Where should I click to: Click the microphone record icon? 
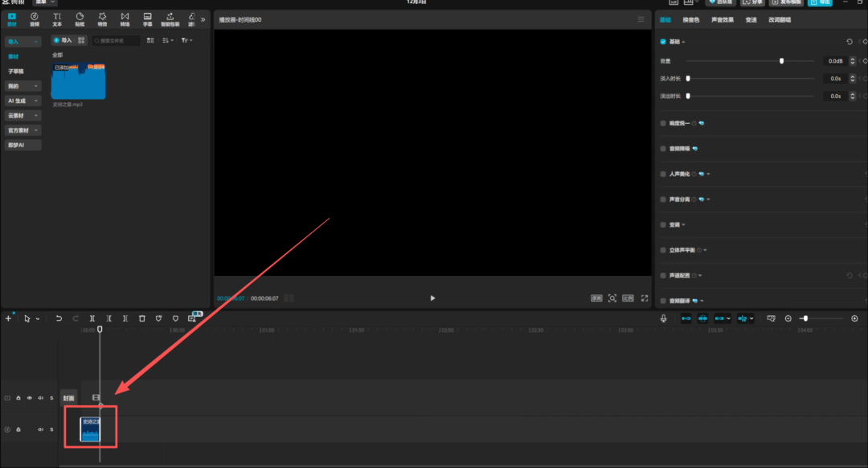[x=664, y=318]
